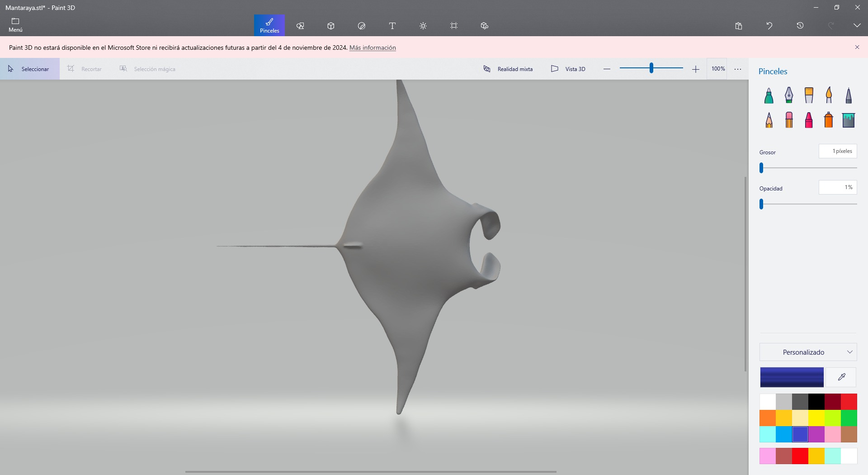The height and width of the screenshot is (475, 868).
Task: Open the Personalizado material dropdown
Action: [808, 352]
